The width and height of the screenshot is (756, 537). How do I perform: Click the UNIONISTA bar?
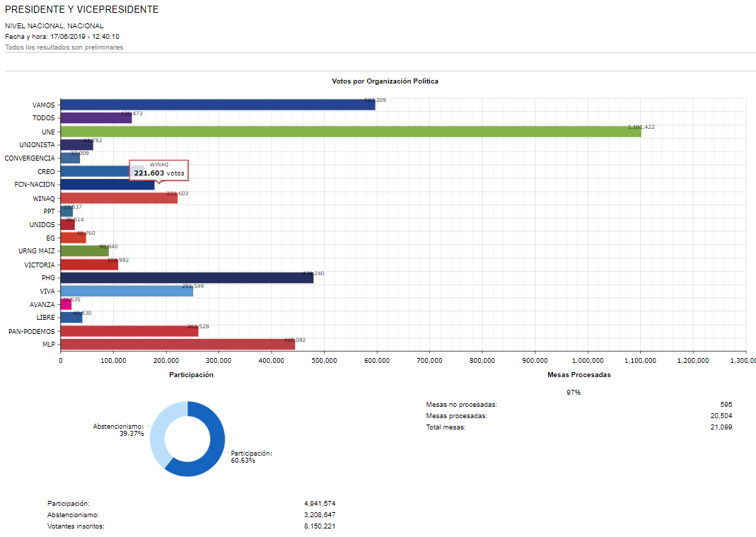[x=77, y=145]
